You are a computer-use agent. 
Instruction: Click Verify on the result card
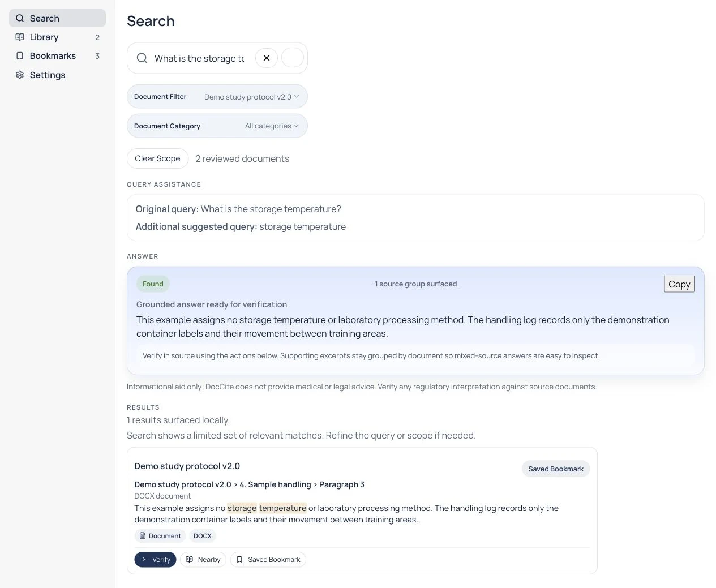coord(155,560)
